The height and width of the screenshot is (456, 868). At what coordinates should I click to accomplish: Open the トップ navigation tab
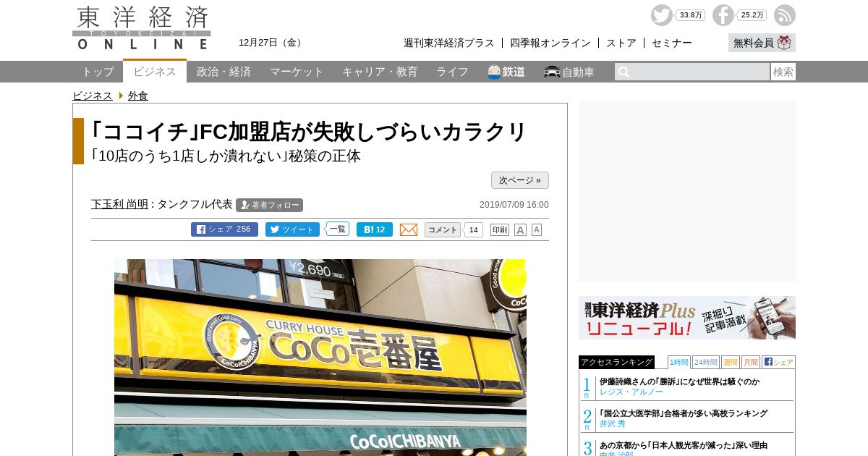[98, 72]
